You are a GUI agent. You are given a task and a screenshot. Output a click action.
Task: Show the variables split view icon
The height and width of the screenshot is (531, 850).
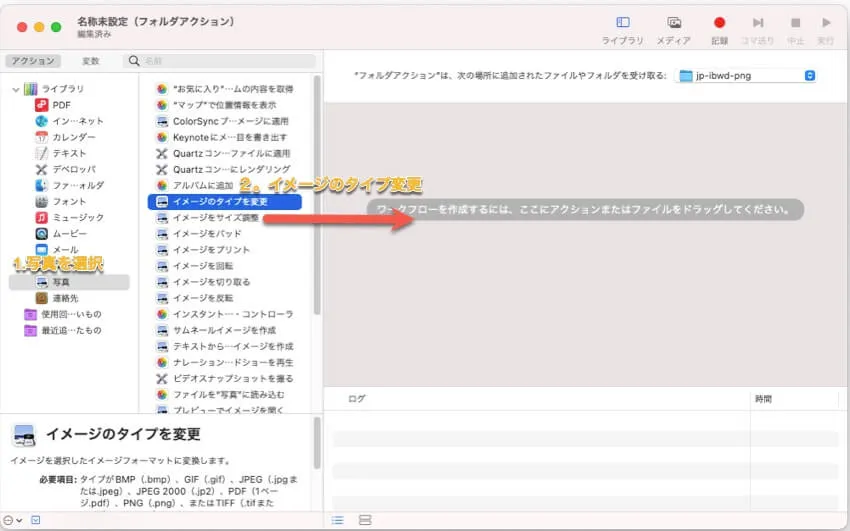click(365, 521)
